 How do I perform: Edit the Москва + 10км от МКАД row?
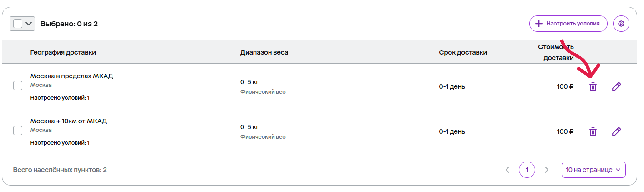pyautogui.click(x=616, y=131)
